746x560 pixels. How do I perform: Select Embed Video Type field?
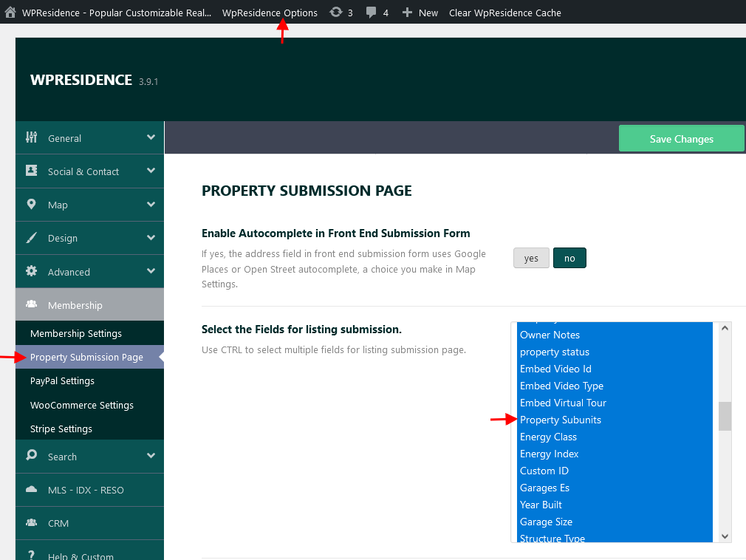click(x=615, y=386)
